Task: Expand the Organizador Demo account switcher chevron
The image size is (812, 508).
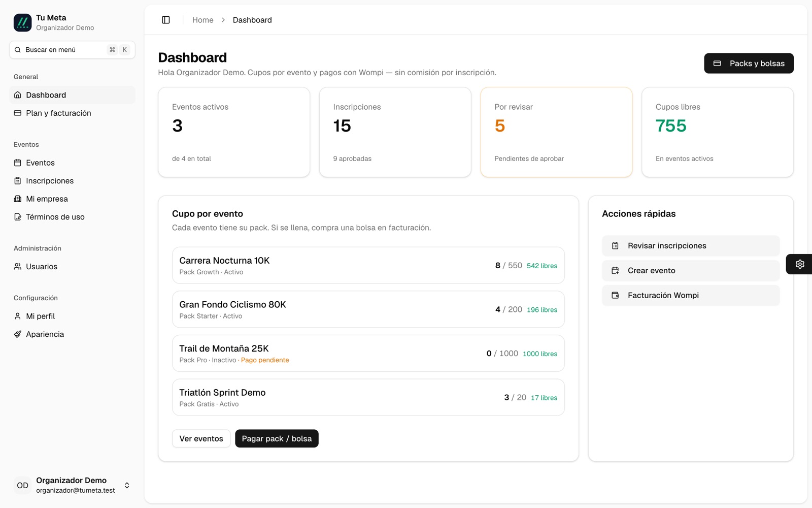Action: click(x=127, y=486)
